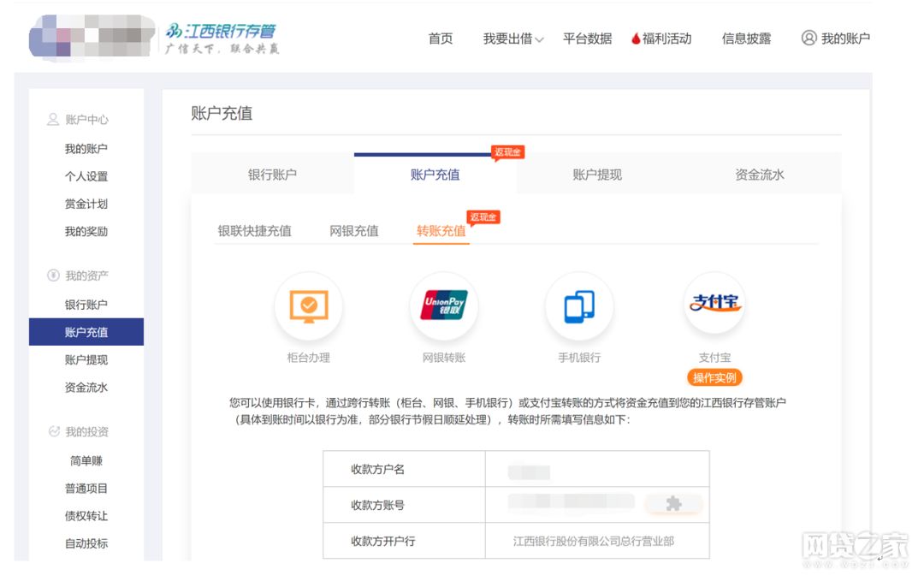Click the person icon next to 账户中心
The image size is (924, 575).
pyautogui.click(x=53, y=120)
